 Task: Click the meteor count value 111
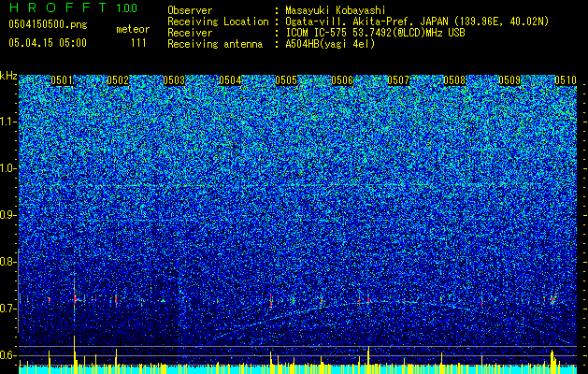138,43
